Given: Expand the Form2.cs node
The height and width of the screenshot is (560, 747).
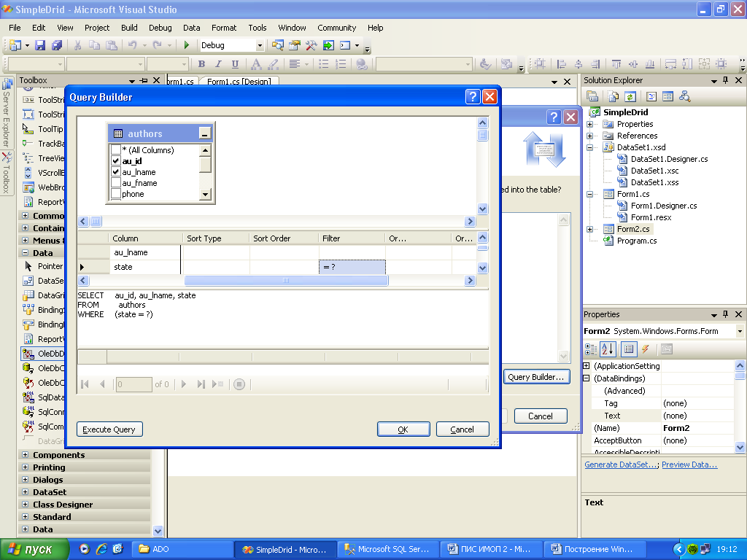Looking at the screenshot, I should click(589, 229).
